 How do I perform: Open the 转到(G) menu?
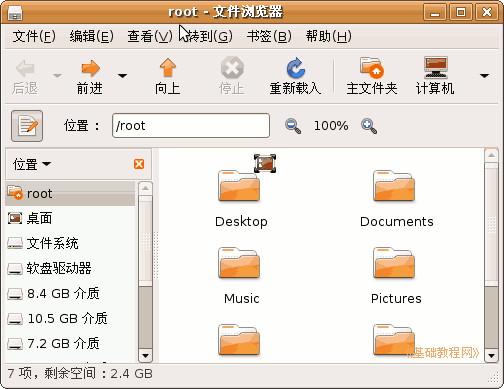pyautogui.click(x=210, y=36)
